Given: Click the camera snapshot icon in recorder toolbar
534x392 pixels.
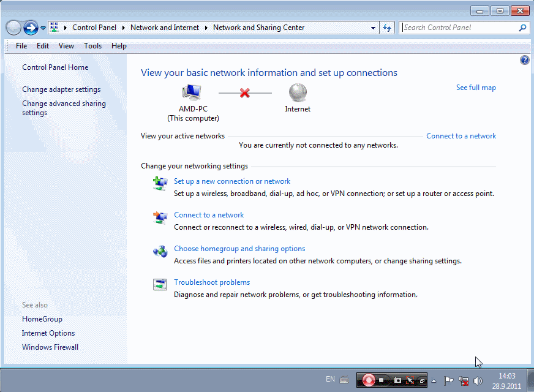Looking at the screenshot, I should tap(397, 380).
